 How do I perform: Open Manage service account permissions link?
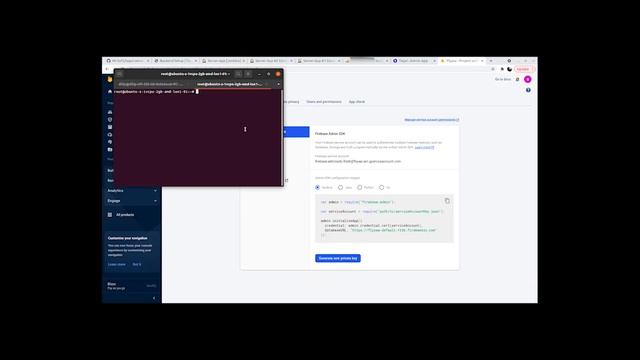click(x=431, y=120)
